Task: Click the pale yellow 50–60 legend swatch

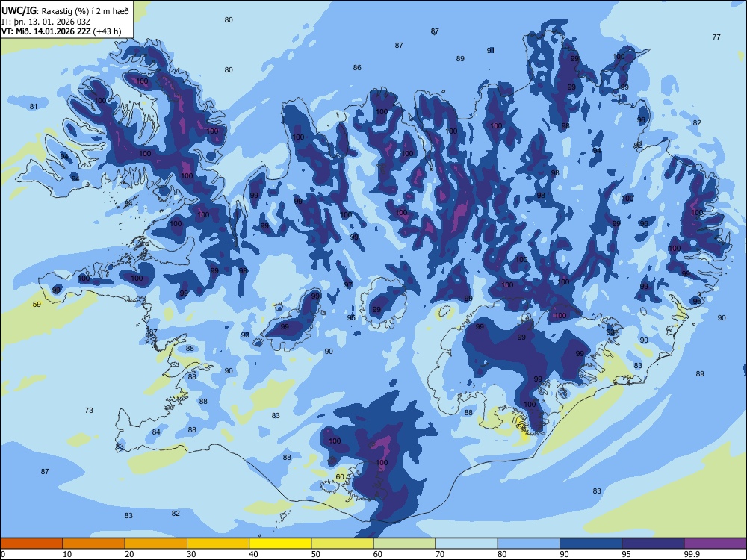Action: pyautogui.click(x=342, y=544)
